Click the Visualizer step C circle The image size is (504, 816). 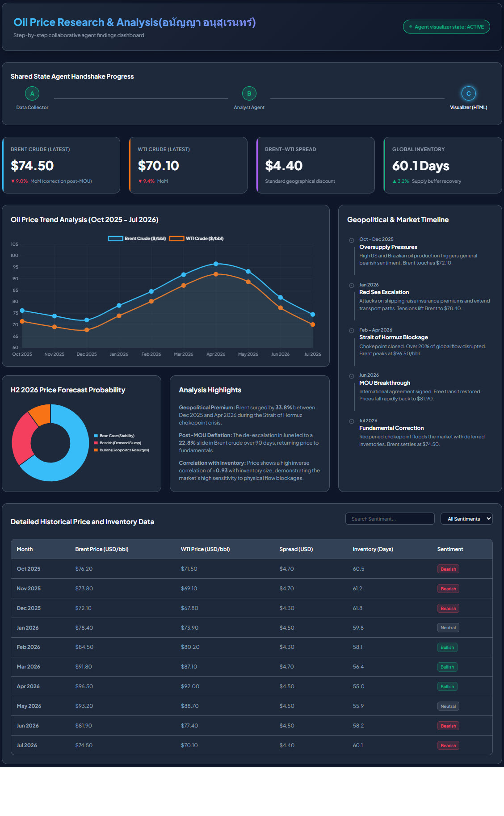(469, 94)
